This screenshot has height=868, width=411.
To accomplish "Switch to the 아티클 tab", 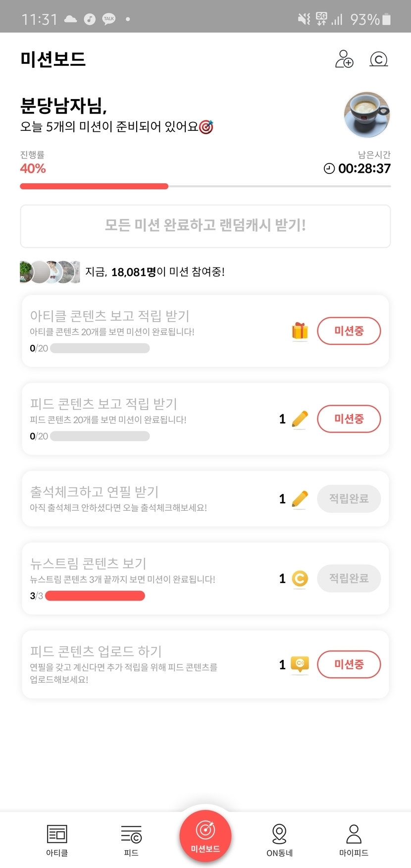I will click(x=57, y=840).
